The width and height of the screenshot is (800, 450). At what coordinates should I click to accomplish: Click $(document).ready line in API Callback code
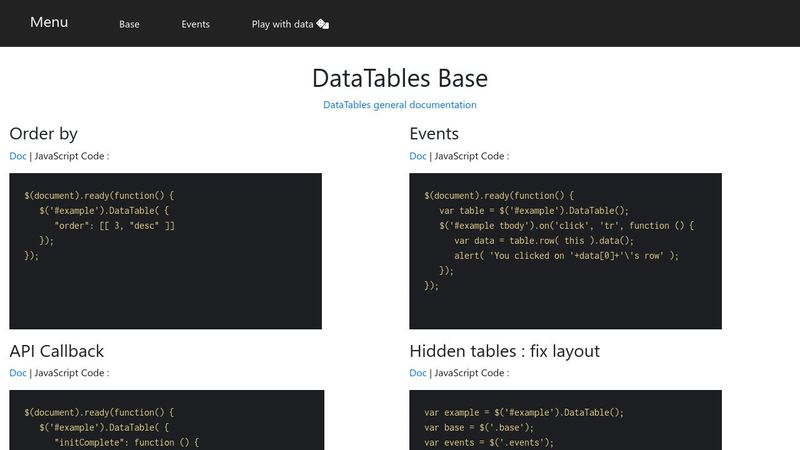click(99, 413)
